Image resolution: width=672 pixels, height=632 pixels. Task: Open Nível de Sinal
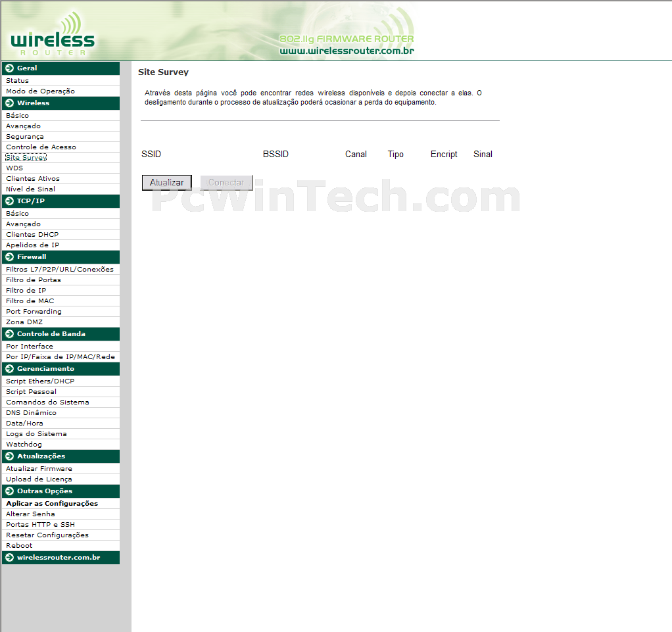[30, 189]
